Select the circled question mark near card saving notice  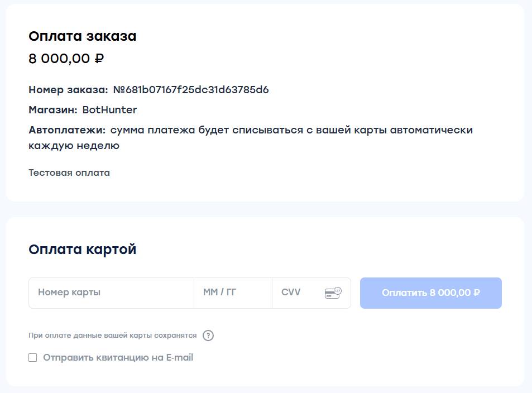(x=208, y=336)
